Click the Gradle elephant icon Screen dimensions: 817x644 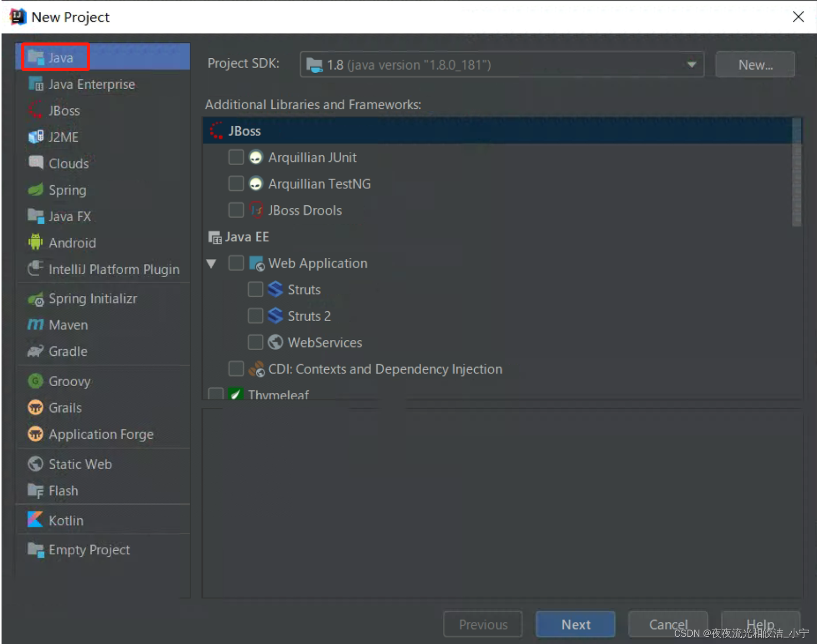click(36, 351)
